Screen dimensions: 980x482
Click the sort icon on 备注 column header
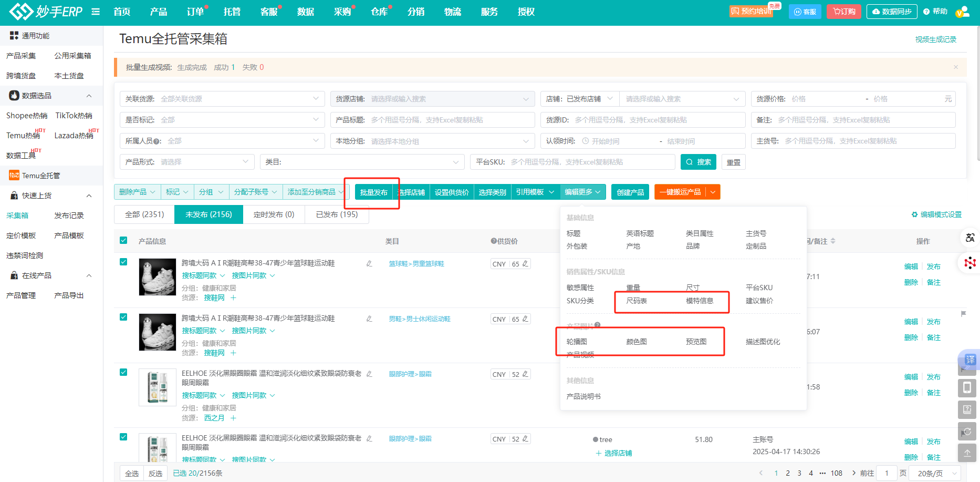833,241
